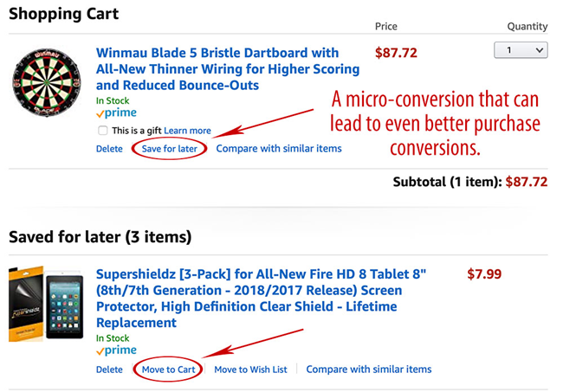
Task: Compare Supershieldz with similar items
Action: click(368, 370)
